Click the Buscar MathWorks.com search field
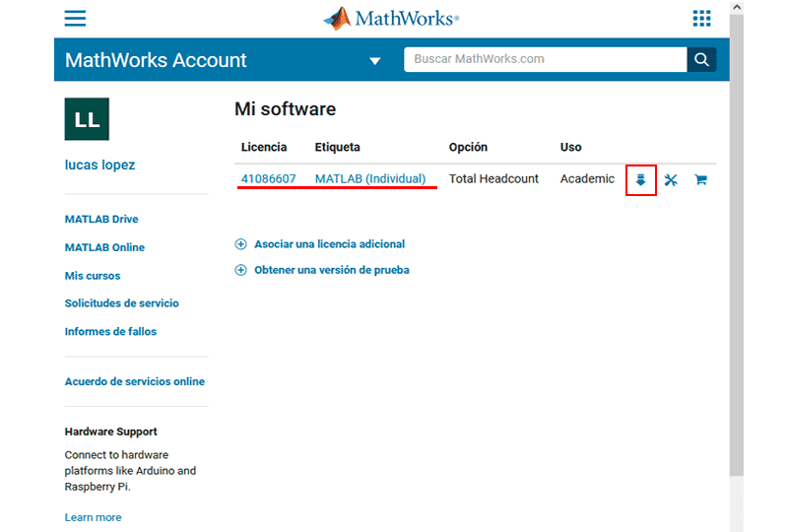786x532 pixels. pyautogui.click(x=545, y=59)
